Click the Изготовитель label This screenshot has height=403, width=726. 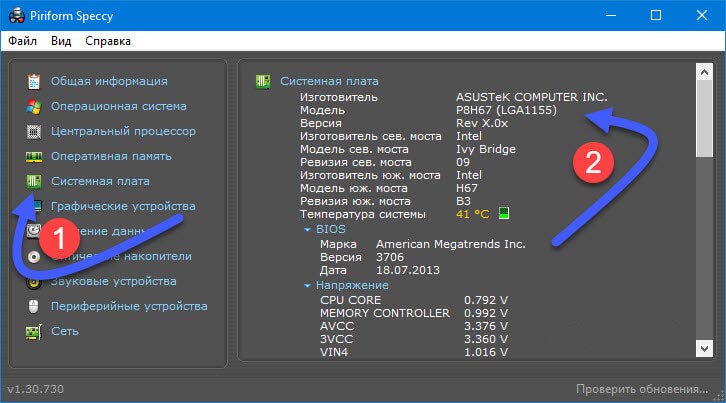tap(339, 97)
